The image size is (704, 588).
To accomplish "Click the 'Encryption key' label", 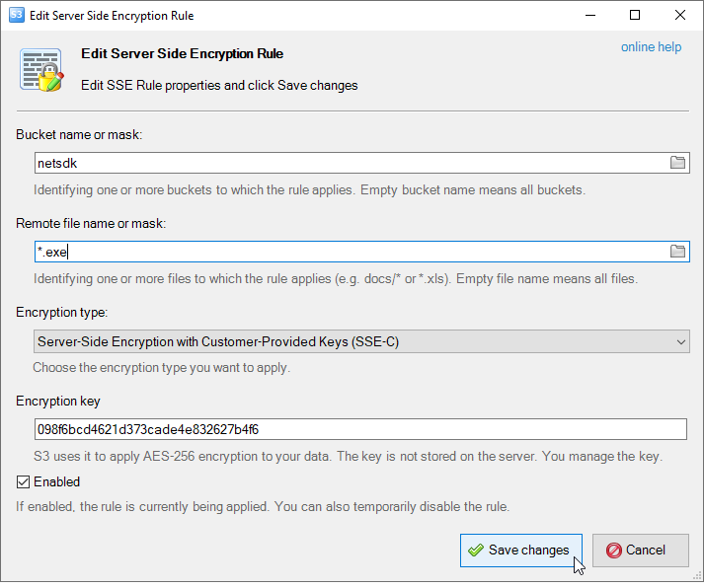I will [x=58, y=401].
